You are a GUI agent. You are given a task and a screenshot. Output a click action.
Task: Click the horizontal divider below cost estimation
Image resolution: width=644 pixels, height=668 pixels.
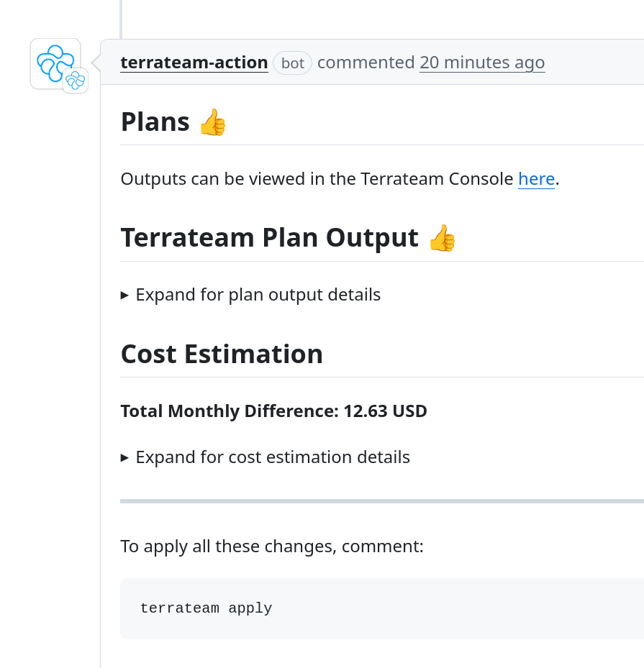(x=381, y=501)
